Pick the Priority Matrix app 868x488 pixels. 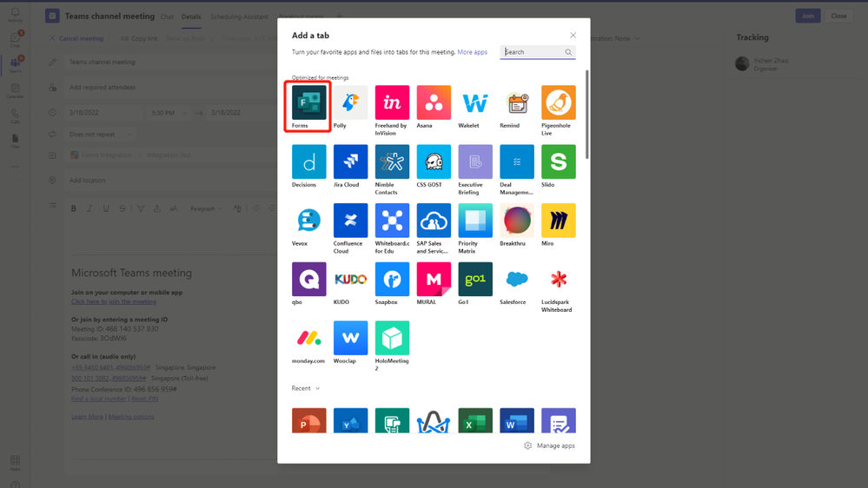click(x=475, y=221)
